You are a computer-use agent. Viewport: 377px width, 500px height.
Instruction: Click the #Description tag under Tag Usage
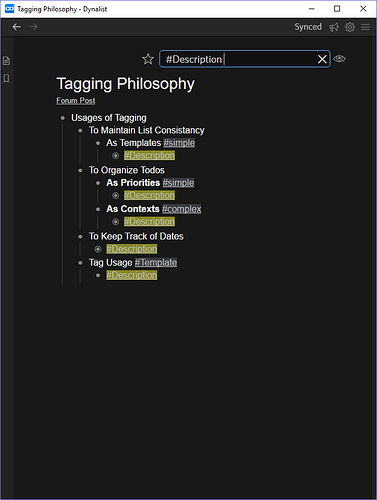pyautogui.click(x=132, y=275)
